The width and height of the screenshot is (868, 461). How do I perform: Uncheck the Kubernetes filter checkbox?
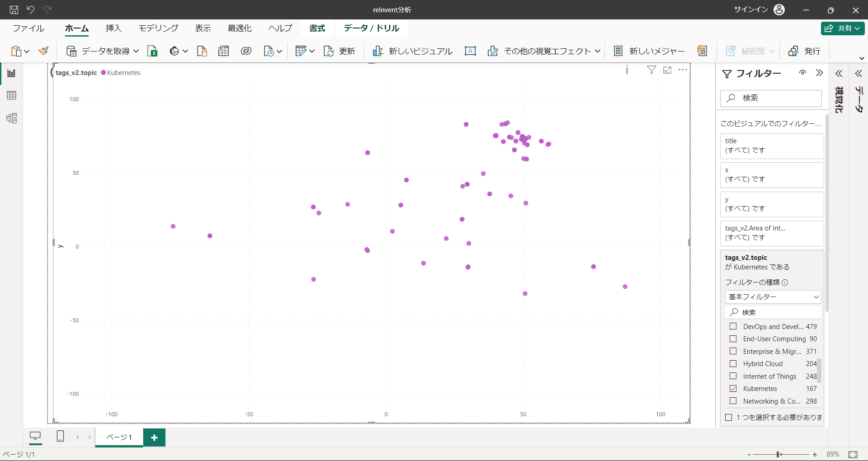[x=733, y=389]
